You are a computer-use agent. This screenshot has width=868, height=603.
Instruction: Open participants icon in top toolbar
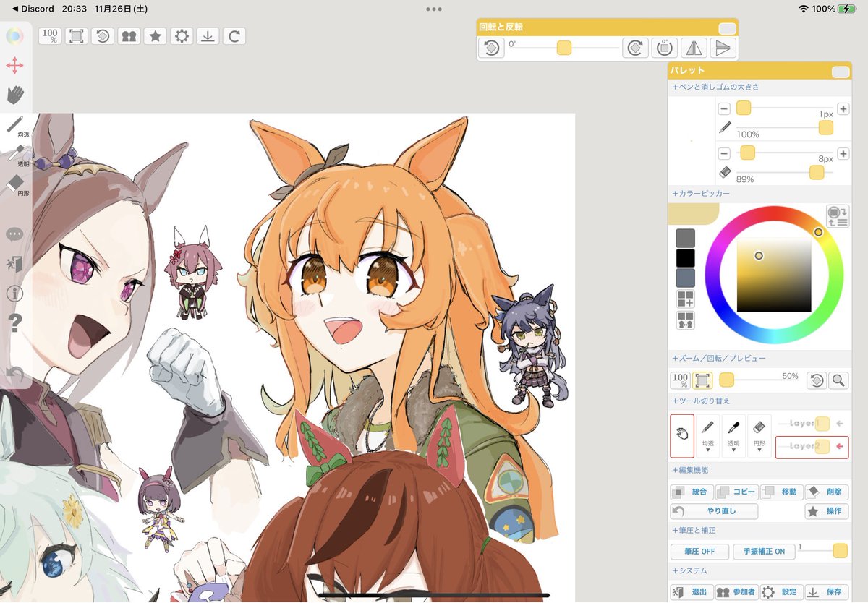tap(129, 36)
